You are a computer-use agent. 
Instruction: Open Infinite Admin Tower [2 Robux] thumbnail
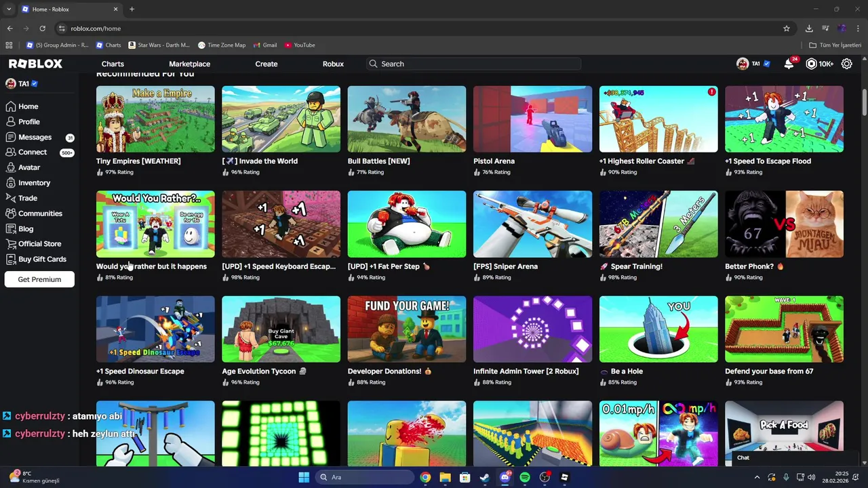pyautogui.click(x=532, y=329)
